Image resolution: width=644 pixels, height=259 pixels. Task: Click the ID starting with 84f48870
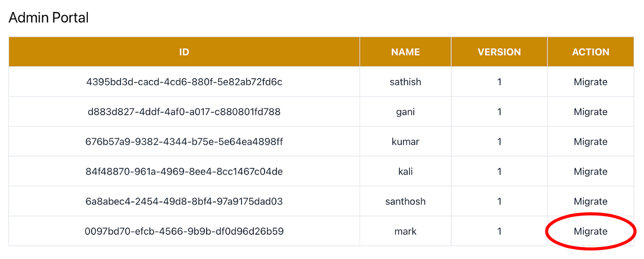click(184, 172)
